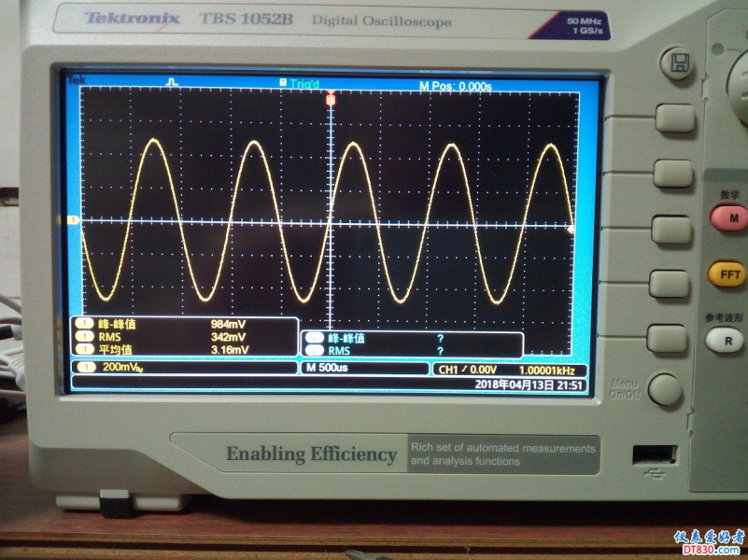Click the channel 1 ground level marker

tap(74, 221)
